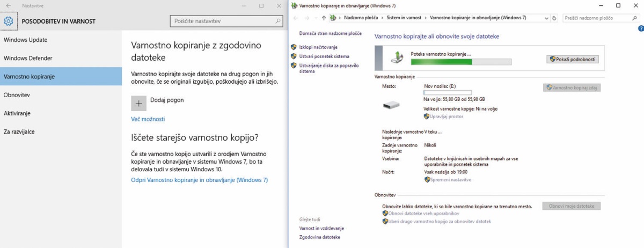
Task: Click the shield icon beside Upravljaj prostor
Action: point(427,116)
